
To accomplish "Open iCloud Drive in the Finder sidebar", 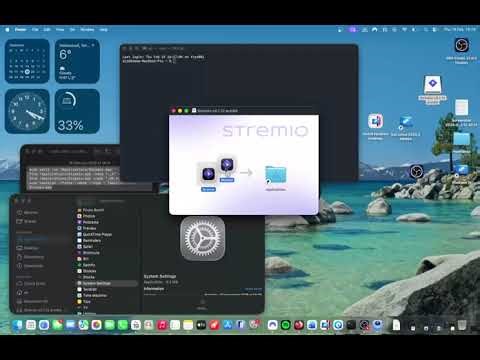I will [x=31, y=284].
